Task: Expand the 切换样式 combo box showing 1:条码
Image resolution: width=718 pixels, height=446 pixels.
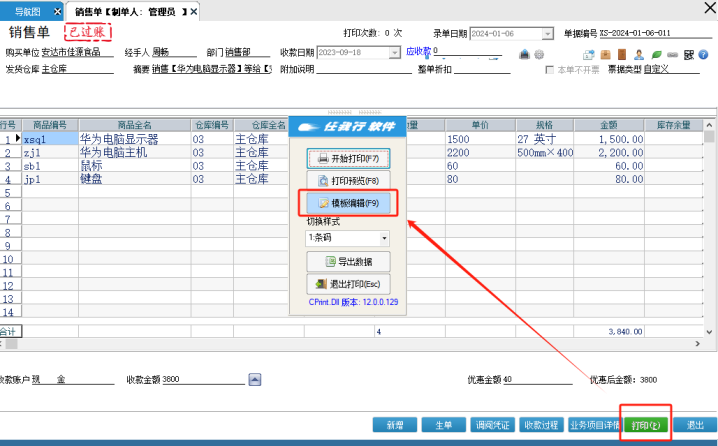Action: pyautogui.click(x=384, y=238)
